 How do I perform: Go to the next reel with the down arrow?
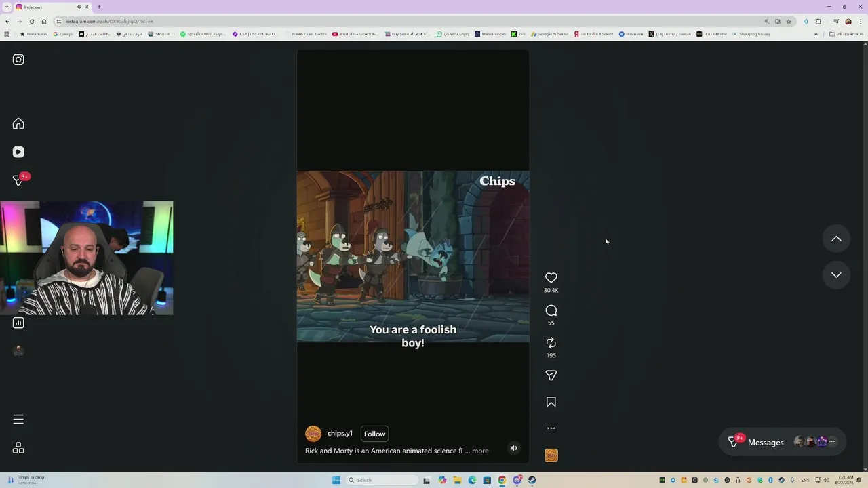[836, 275]
